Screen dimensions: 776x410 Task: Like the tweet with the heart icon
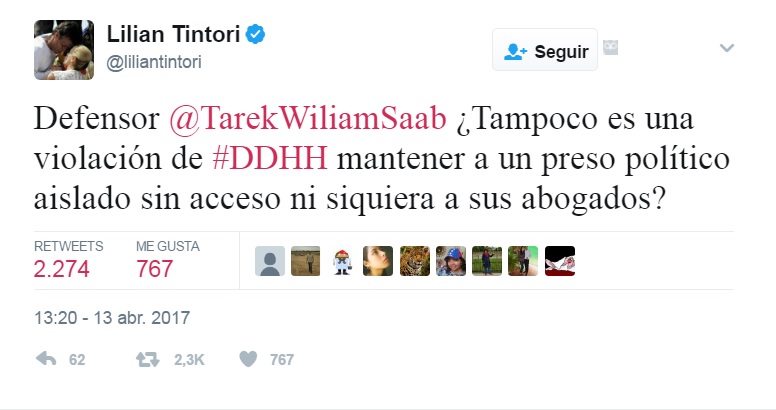(x=248, y=359)
